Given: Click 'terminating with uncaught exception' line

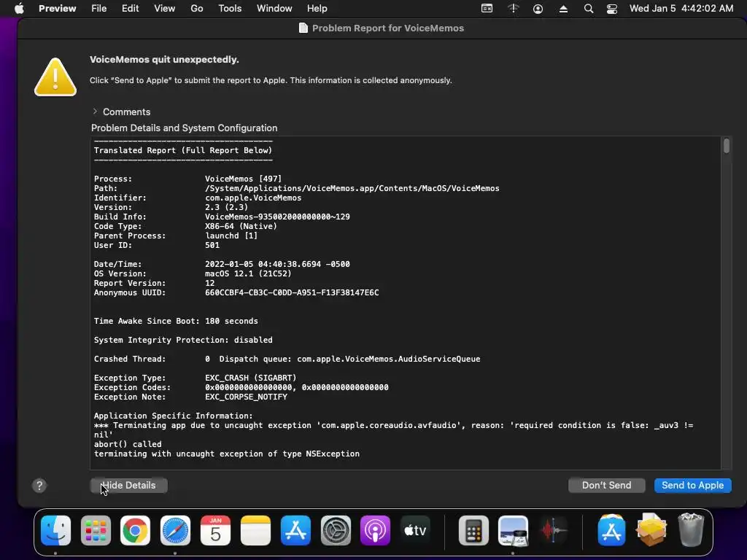Looking at the screenshot, I should point(227,454).
